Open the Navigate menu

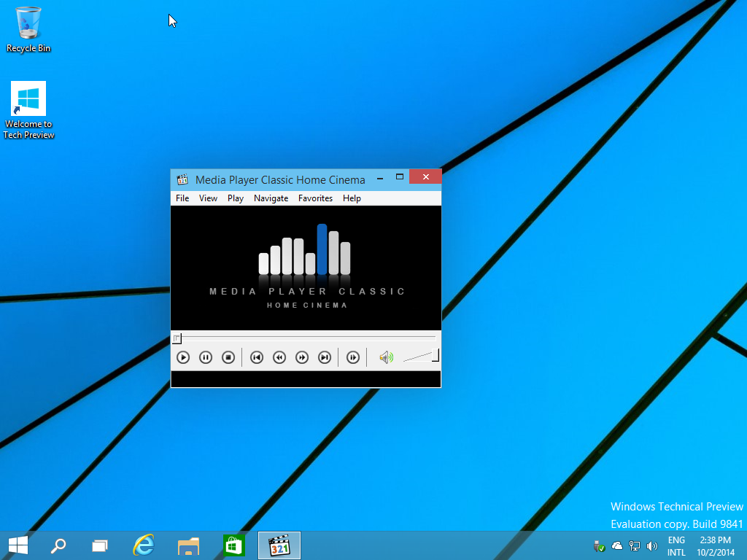271,198
